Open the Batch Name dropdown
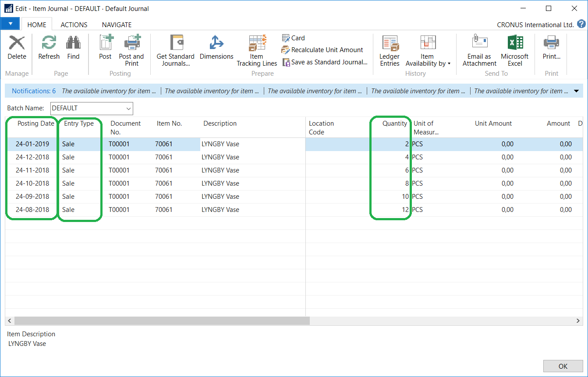This screenshot has height=377, width=588. click(x=128, y=108)
